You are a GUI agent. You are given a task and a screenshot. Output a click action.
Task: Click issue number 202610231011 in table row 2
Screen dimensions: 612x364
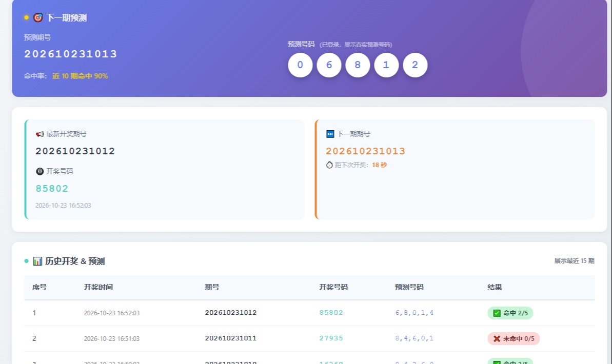pos(231,338)
